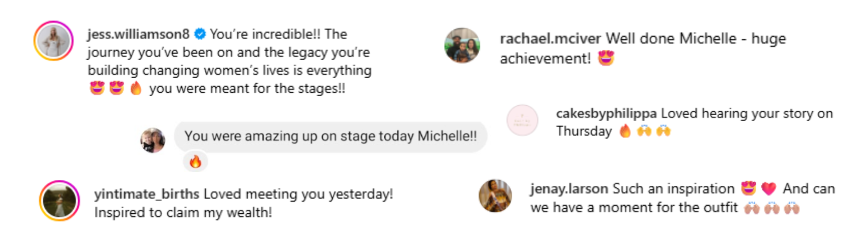The width and height of the screenshot is (868, 244).
Task: Click the jess.williamson8 username
Action: 138,34
